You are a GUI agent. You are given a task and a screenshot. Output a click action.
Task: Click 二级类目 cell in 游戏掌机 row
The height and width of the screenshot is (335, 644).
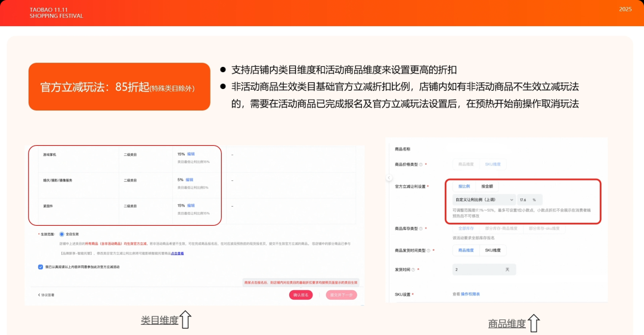(x=130, y=155)
